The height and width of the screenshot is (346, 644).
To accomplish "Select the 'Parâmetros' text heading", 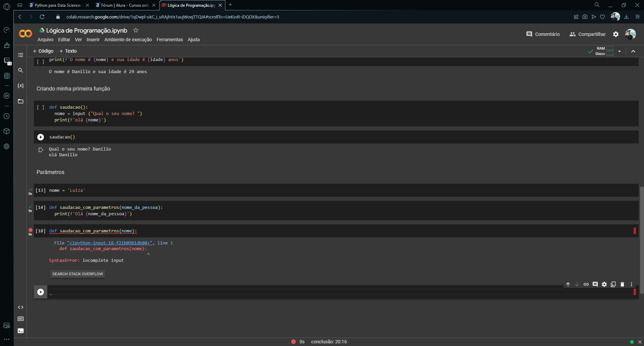I will click(50, 172).
